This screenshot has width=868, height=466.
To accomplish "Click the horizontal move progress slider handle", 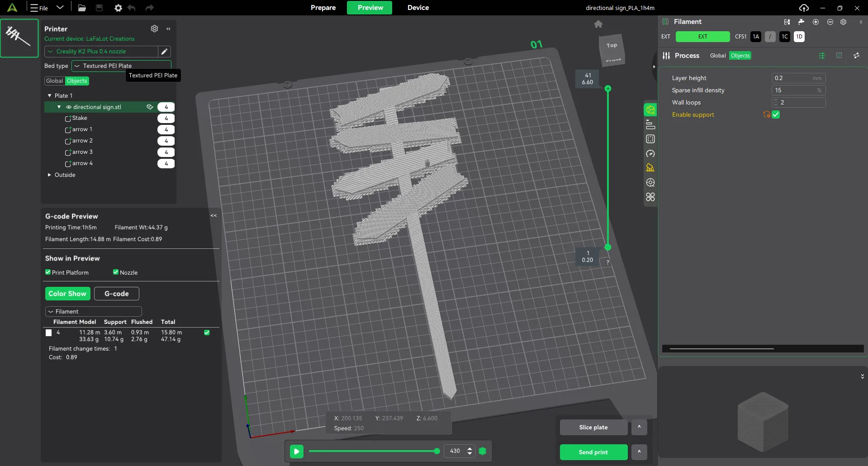I will coord(436,451).
